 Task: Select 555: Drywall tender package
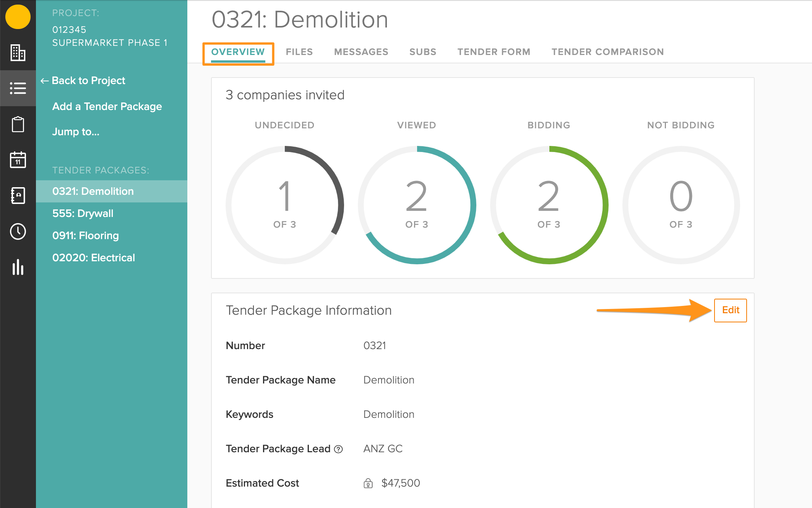112,214
